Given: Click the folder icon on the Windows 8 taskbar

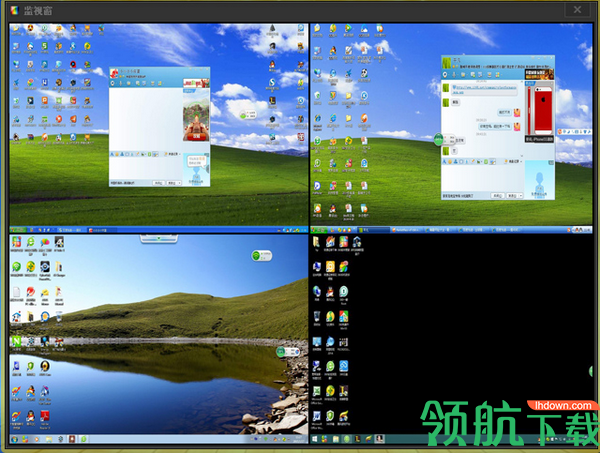Looking at the screenshot, I should click(x=336, y=439).
